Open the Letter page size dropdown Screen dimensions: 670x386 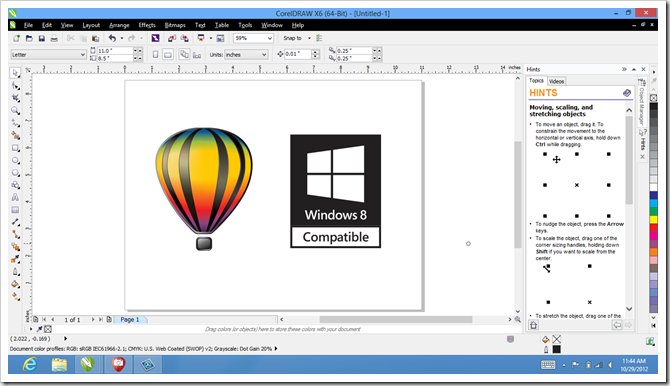(48, 55)
